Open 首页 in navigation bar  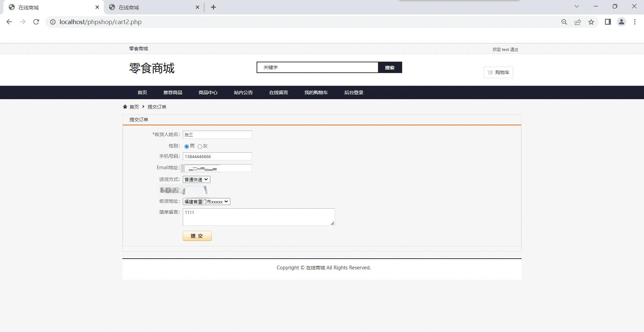point(142,92)
